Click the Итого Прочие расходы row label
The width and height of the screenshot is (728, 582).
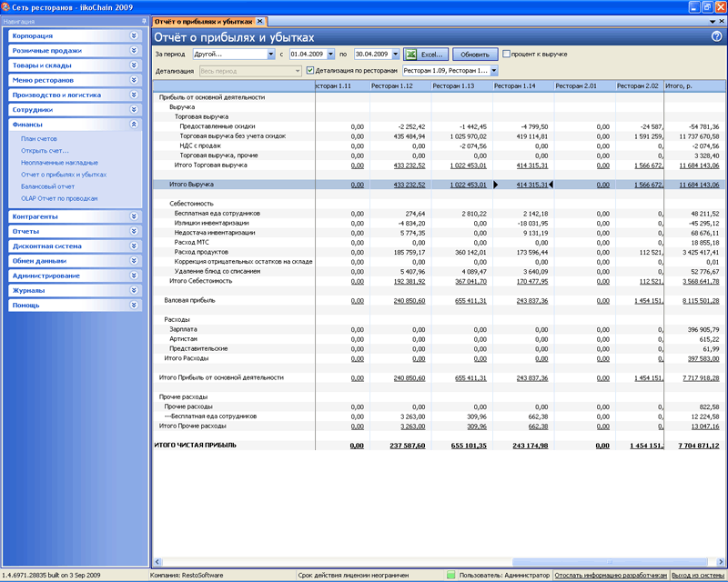pyautogui.click(x=193, y=426)
